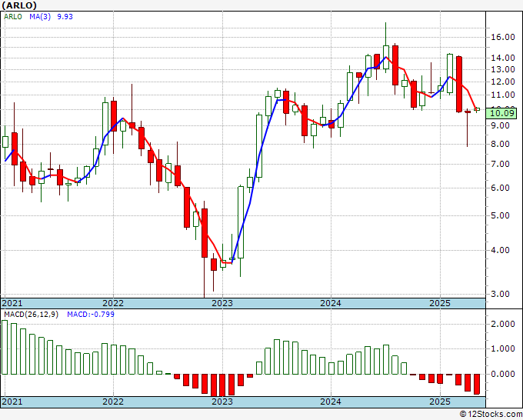The width and height of the screenshot is (523, 420).
Task: Click the 12.00 price axis label
Action: tap(503, 82)
